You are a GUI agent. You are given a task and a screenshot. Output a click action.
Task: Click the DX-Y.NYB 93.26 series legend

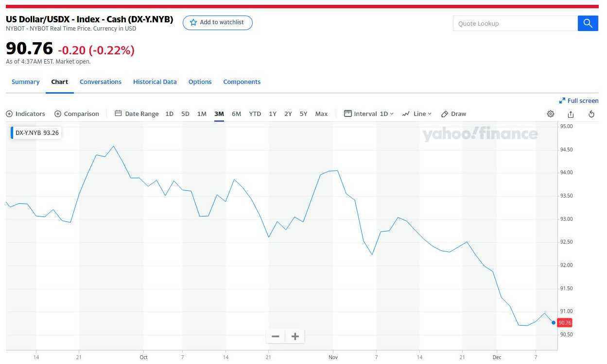point(37,132)
